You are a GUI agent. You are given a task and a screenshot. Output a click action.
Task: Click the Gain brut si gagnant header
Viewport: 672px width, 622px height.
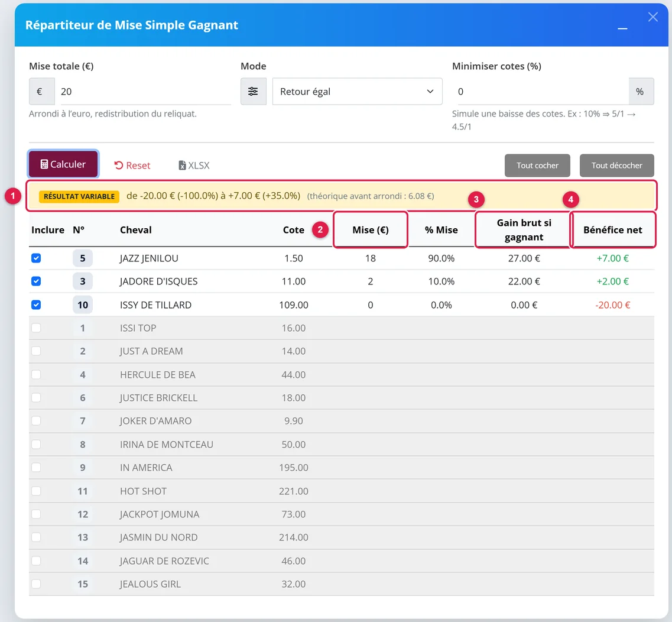524,230
